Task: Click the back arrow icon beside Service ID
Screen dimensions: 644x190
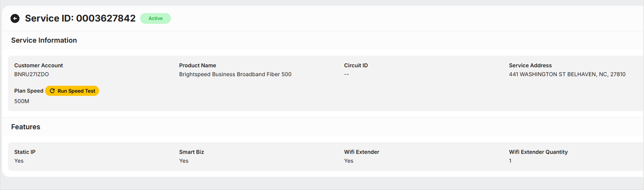Action: [x=15, y=19]
